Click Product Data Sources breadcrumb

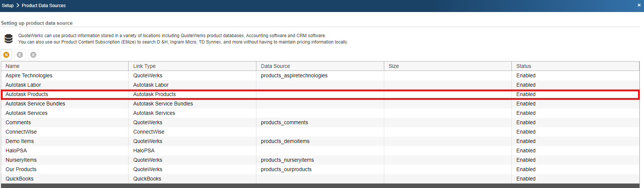click(x=43, y=6)
